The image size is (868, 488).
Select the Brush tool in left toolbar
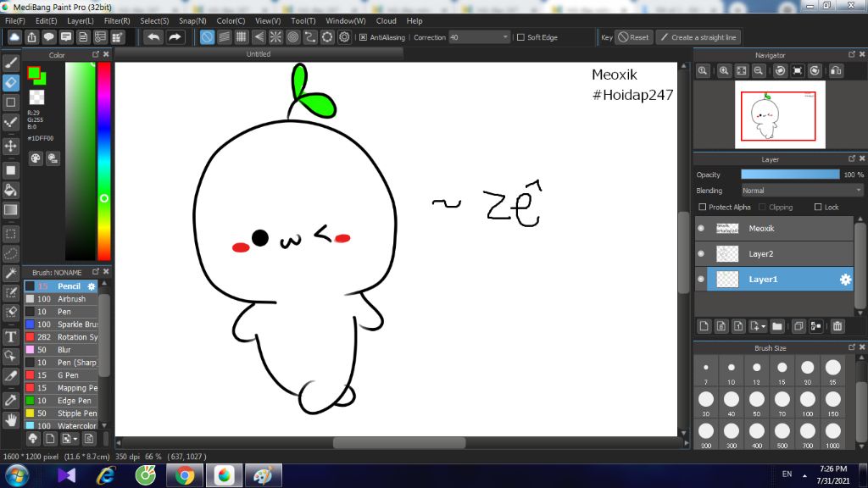[10, 63]
